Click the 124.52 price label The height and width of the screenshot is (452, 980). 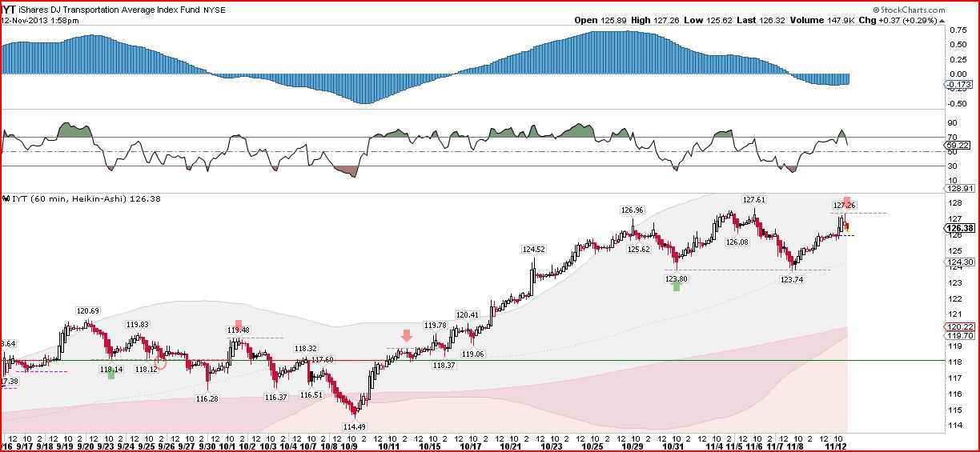tap(534, 250)
